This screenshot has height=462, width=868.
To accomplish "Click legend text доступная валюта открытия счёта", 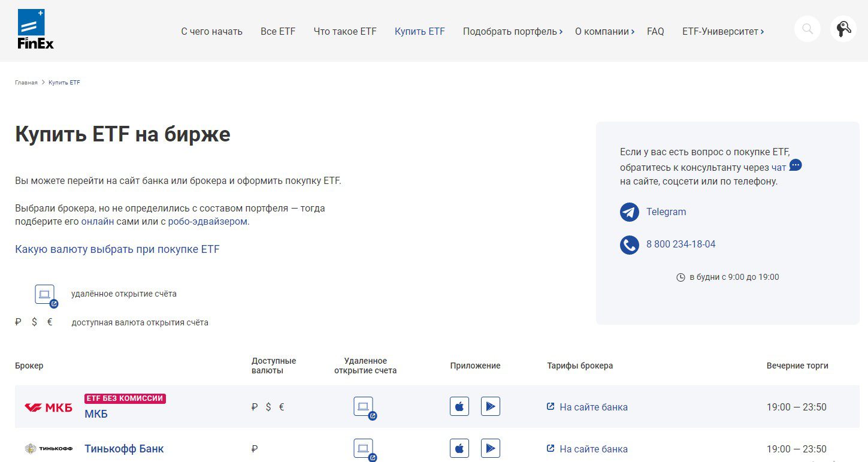I will (140, 322).
